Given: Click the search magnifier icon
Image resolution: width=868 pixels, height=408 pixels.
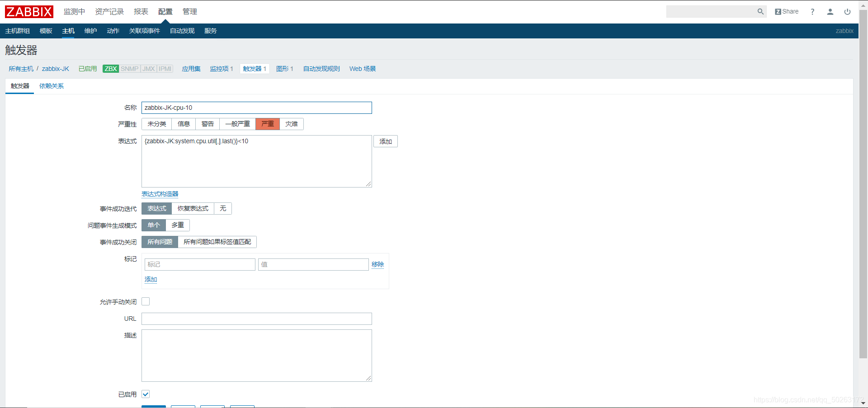Looking at the screenshot, I should pyautogui.click(x=760, y=12).
